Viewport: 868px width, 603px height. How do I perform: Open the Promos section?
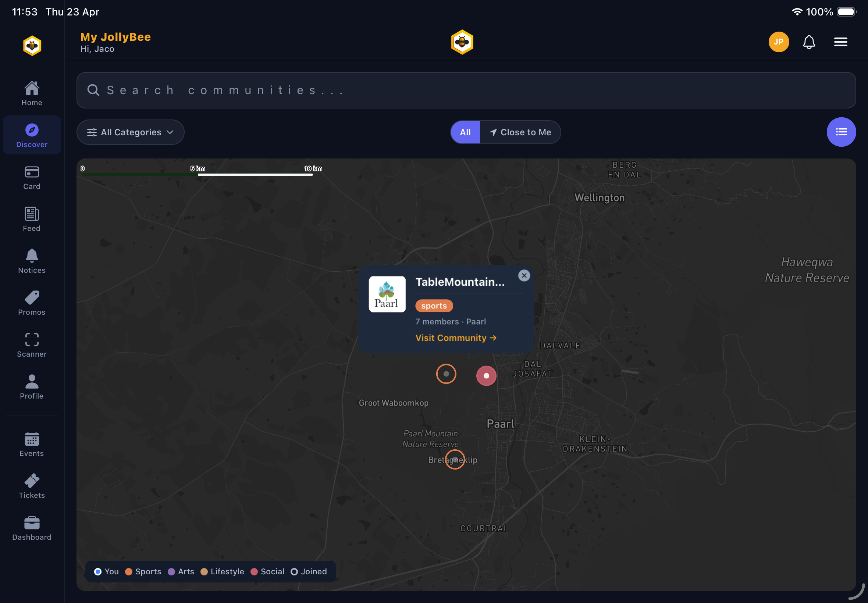pyautogui.click(x=32, y=302)
